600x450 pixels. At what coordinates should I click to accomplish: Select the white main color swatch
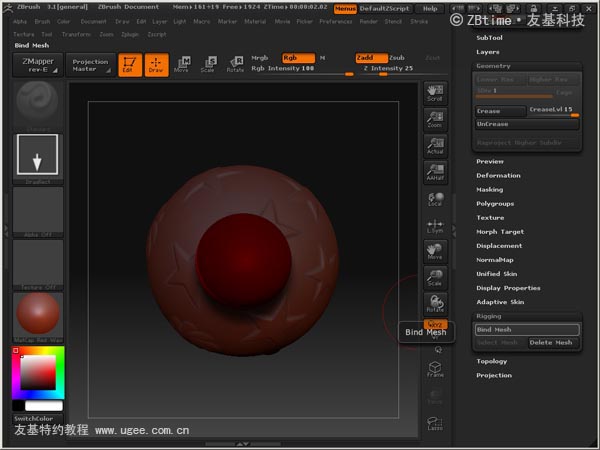[43, 406]
